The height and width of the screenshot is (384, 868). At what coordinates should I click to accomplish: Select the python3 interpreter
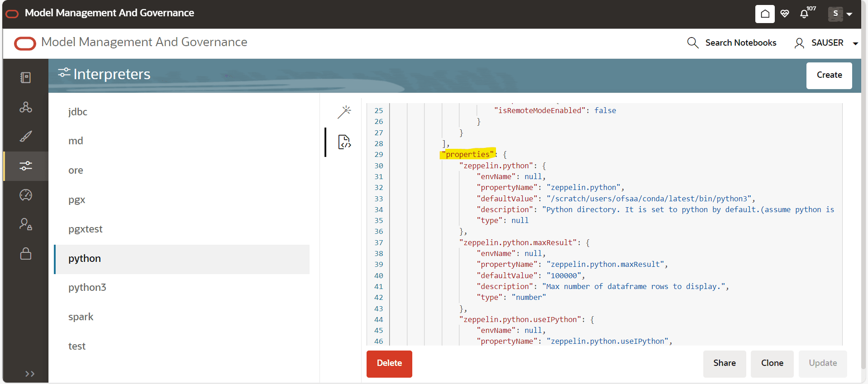pos(182,288)
